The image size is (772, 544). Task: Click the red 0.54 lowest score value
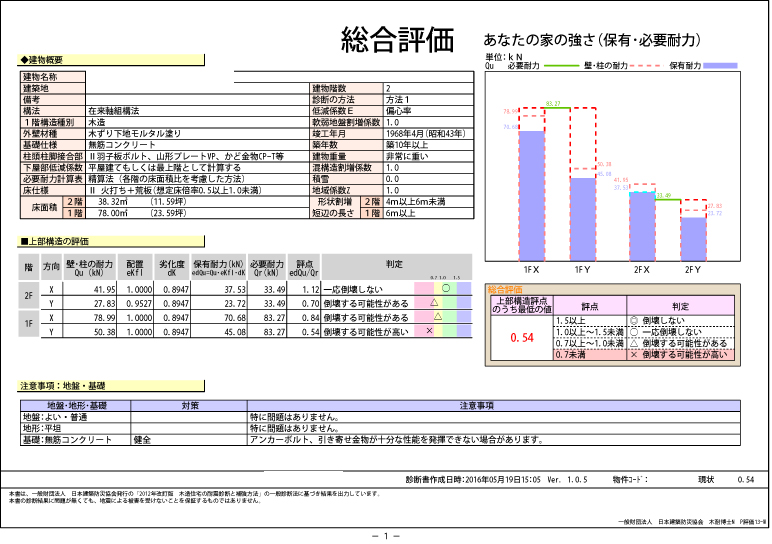522,338
